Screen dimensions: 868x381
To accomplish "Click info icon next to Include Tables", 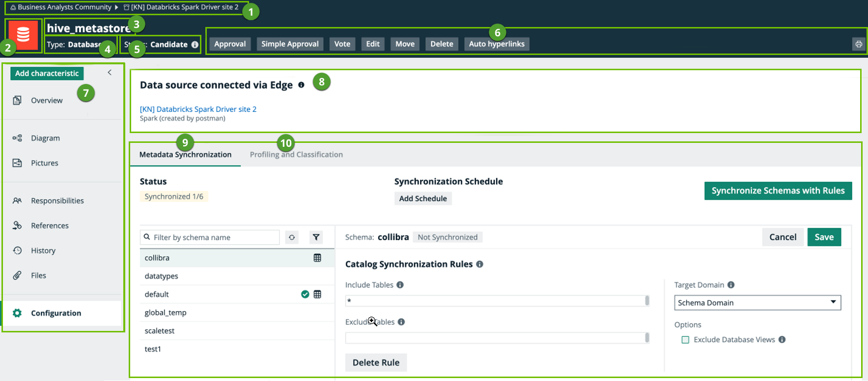I will 400,285.
